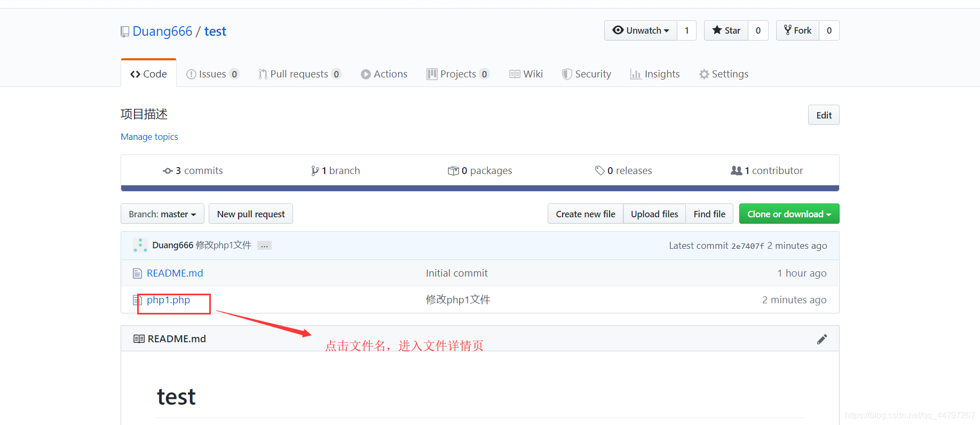Screen dimensions: 980x425
Task: Open the test repository name link
Action: (215, 32)
